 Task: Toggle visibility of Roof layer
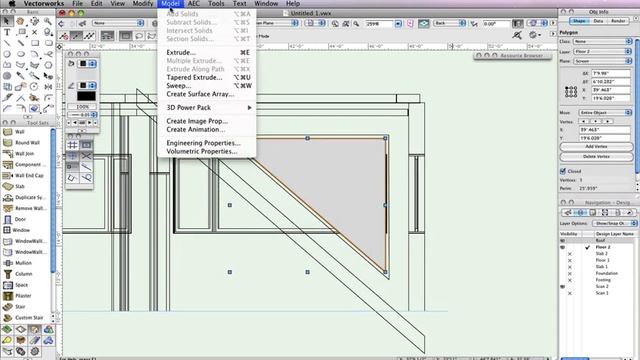click(x=563, y=240)
